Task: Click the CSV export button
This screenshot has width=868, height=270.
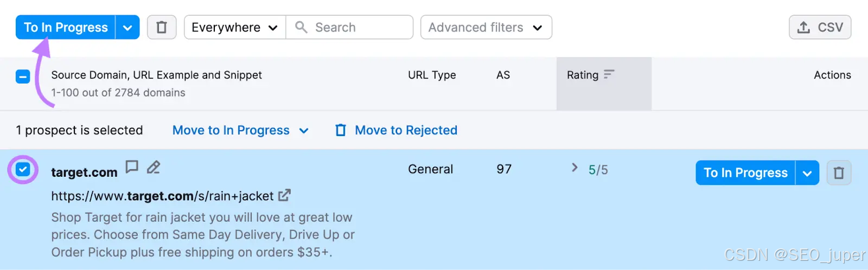Action: point(820,27)
